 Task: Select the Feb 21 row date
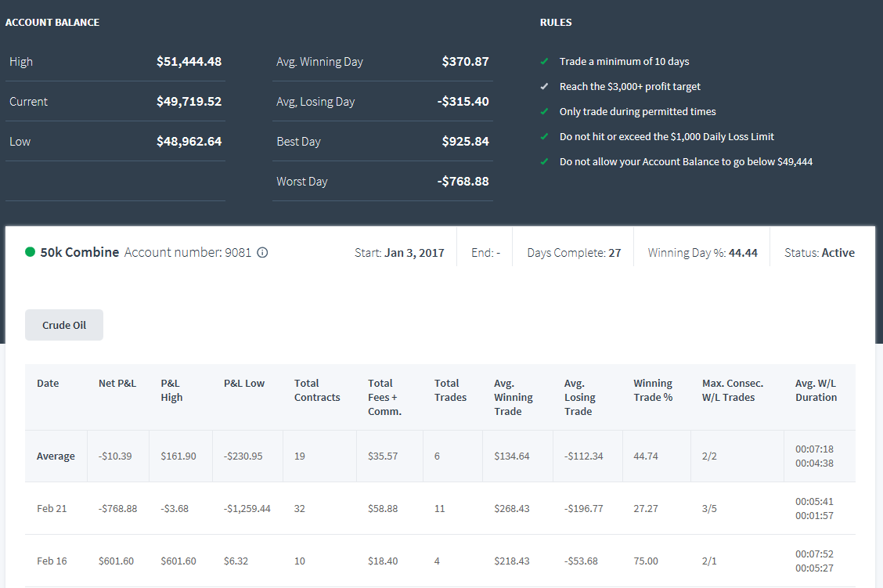point(52,509)
